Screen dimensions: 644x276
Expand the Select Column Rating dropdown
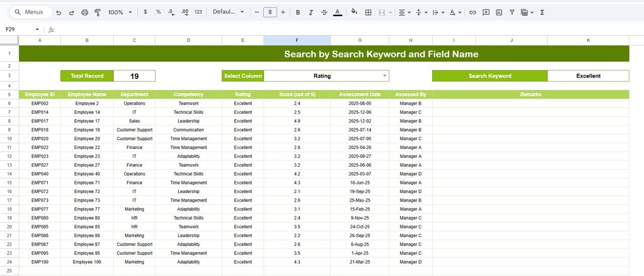tap(385, 76)
